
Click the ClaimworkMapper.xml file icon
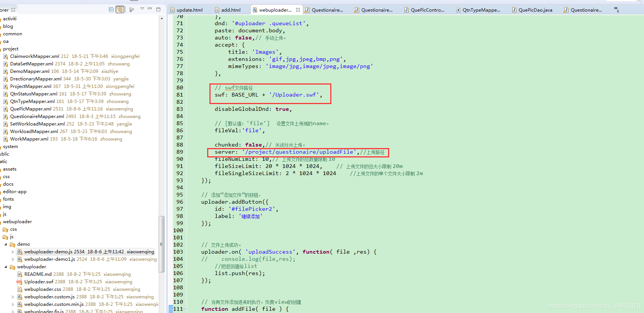[6, 56]
